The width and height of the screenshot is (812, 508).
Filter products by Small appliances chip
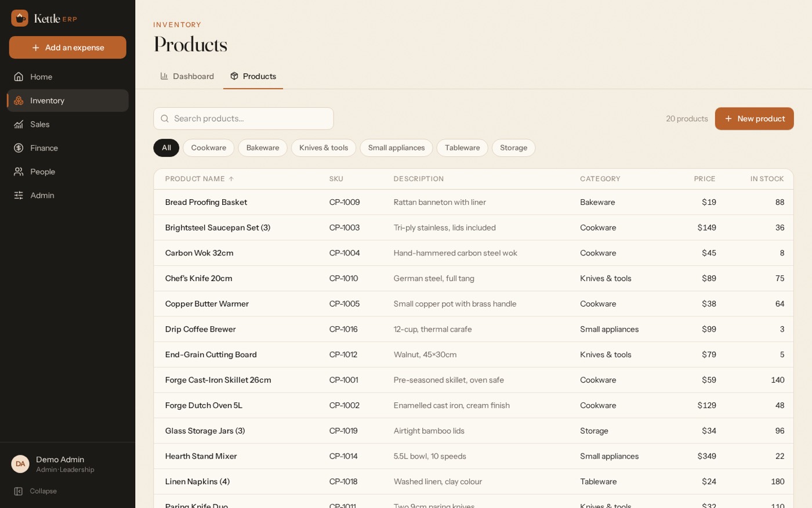(x=396, y=147)
